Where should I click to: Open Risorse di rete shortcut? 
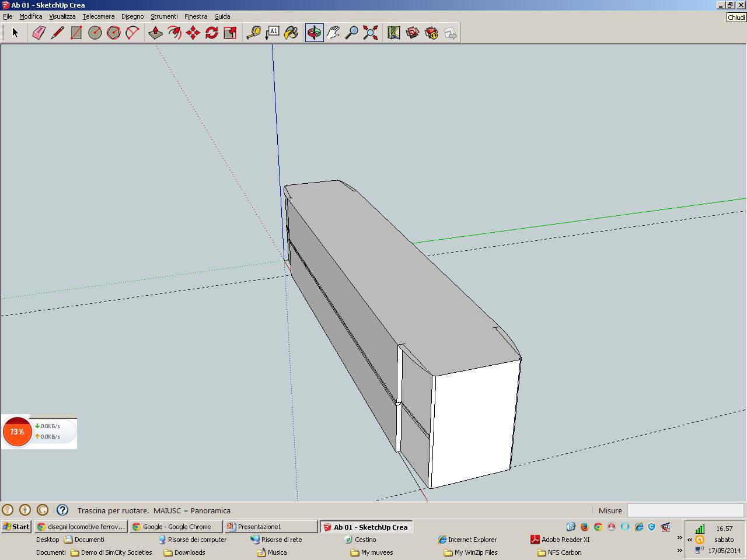(x=276, y=540)
